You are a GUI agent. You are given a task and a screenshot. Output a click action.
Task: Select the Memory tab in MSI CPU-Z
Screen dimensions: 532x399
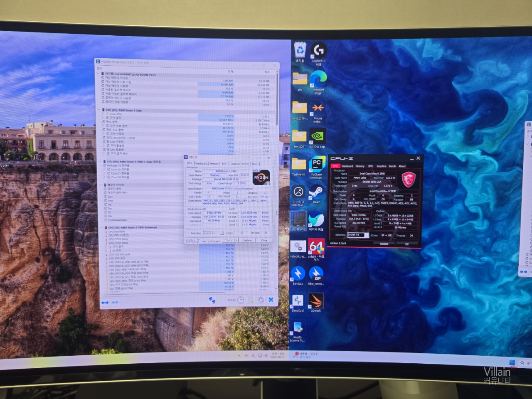point(360,166)
